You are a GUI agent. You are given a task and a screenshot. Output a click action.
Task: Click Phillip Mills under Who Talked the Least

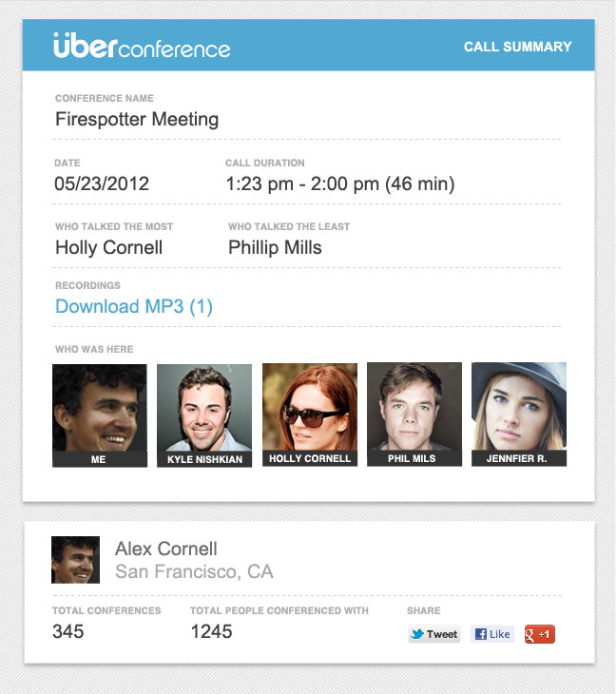click(275, 247)
